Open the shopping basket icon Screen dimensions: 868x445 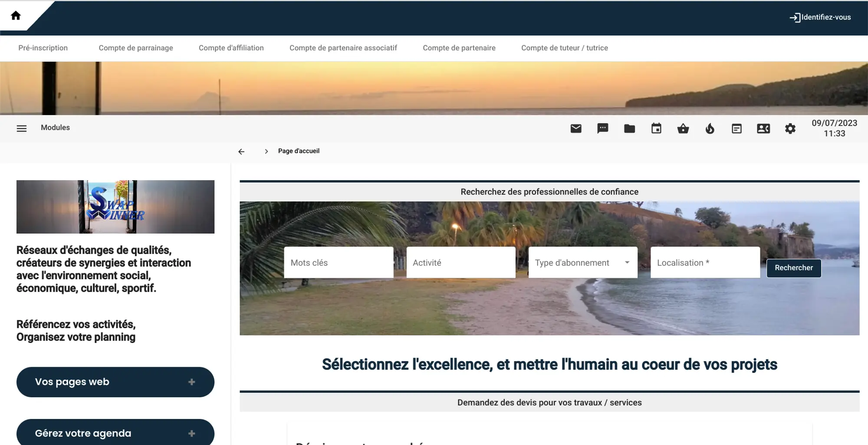coord(683,129)
